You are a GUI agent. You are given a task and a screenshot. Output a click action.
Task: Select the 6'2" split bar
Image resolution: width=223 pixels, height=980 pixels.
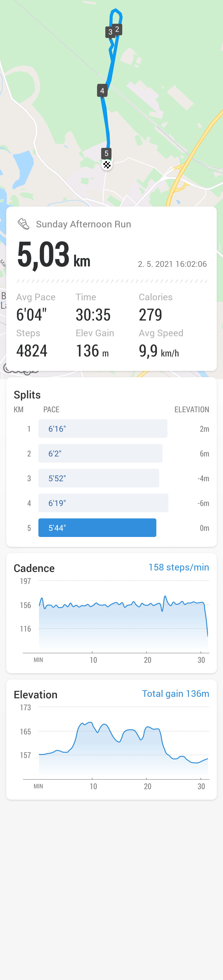(x=101, y=453)
